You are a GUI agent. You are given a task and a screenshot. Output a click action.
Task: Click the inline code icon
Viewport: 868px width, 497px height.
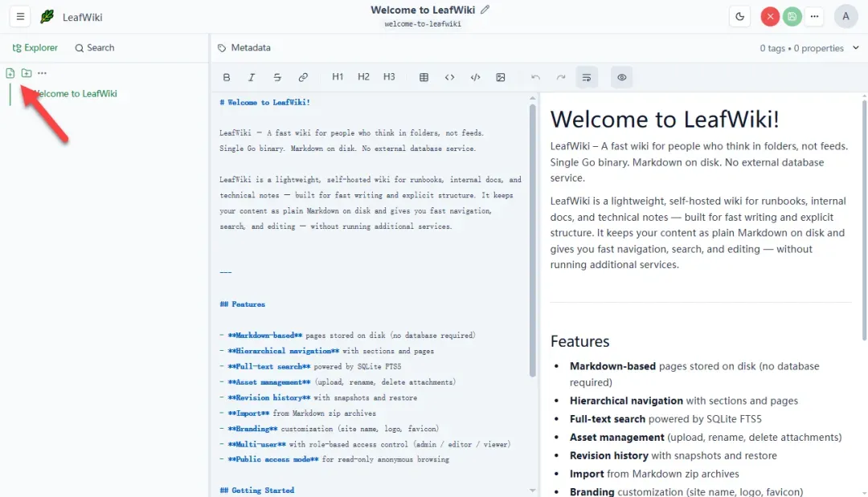coord(449,77)
